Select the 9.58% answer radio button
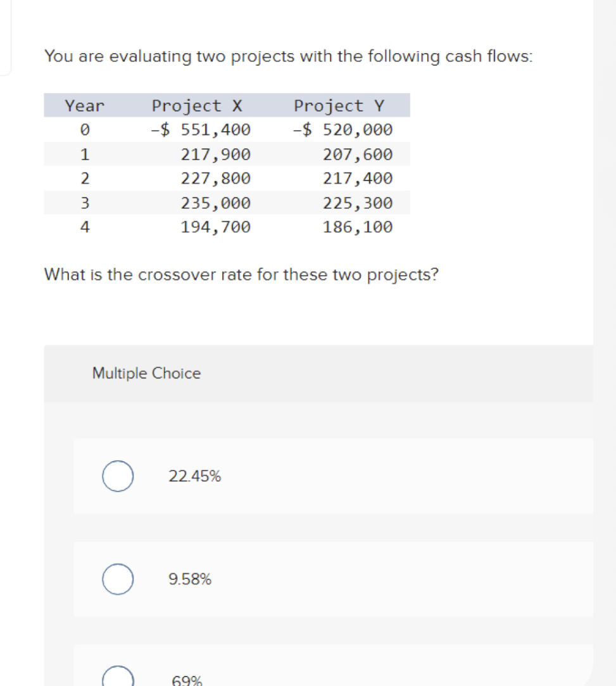Screen dimensions: 616x686 coord(118,578)
